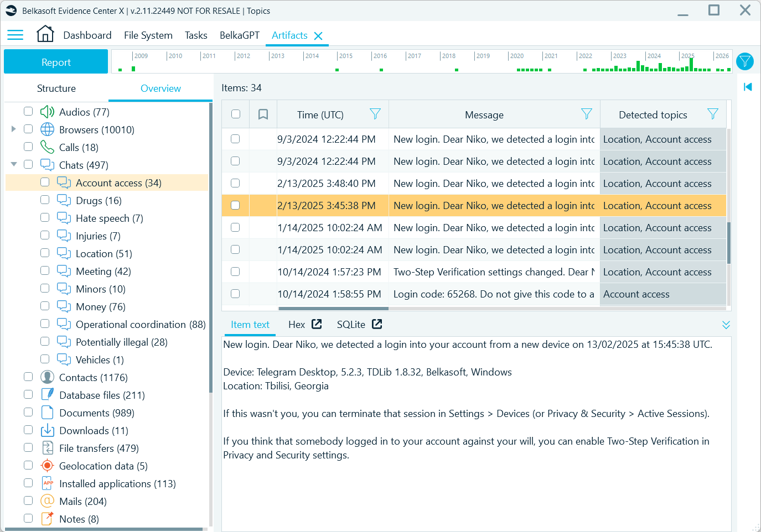The image size is (761, 532).
Task: Check the Account access (34) checkbox
Action: pos(45,182)
